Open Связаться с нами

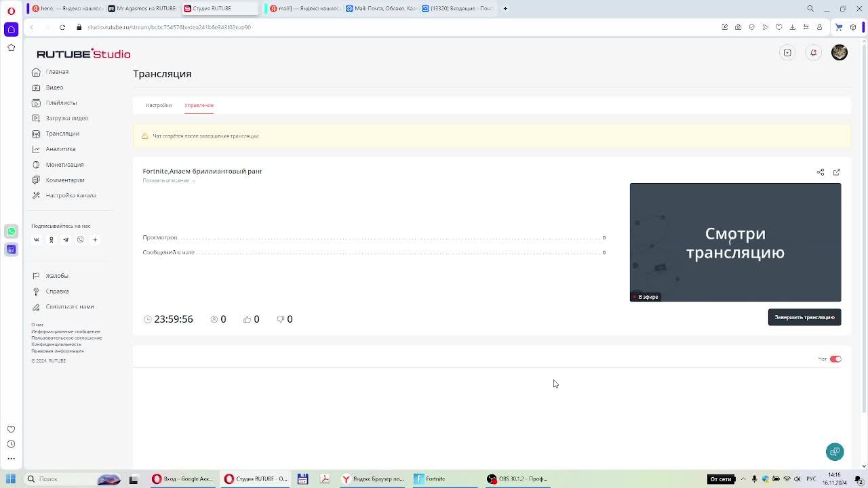pos(69,306)
